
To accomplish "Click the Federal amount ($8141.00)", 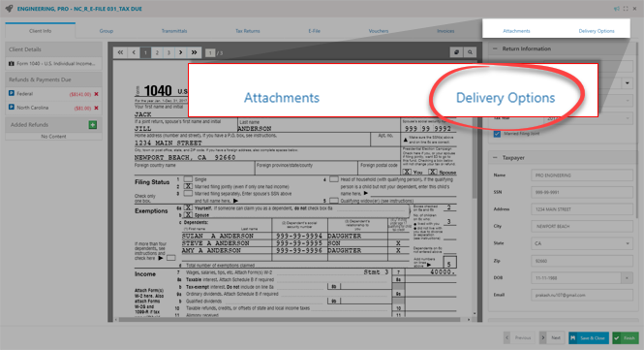I will pos(80,94).
